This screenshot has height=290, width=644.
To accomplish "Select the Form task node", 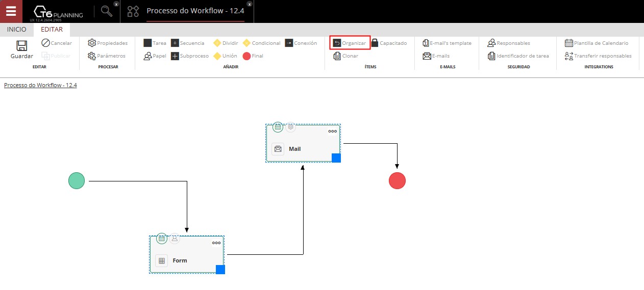I will (x=187, y=255).
